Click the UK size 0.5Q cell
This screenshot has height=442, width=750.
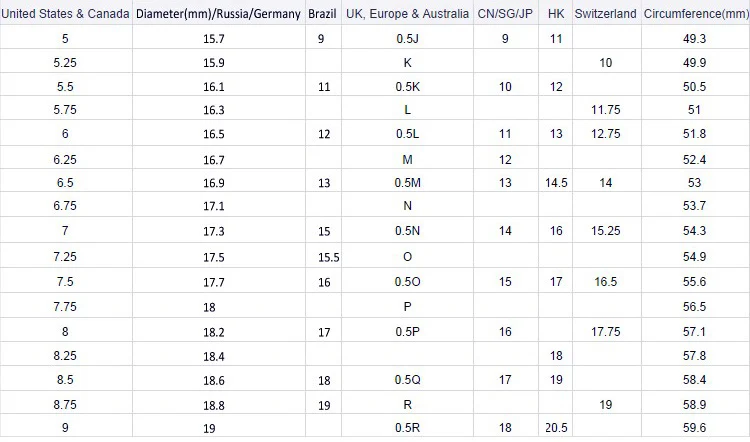[x=408, y=380]
